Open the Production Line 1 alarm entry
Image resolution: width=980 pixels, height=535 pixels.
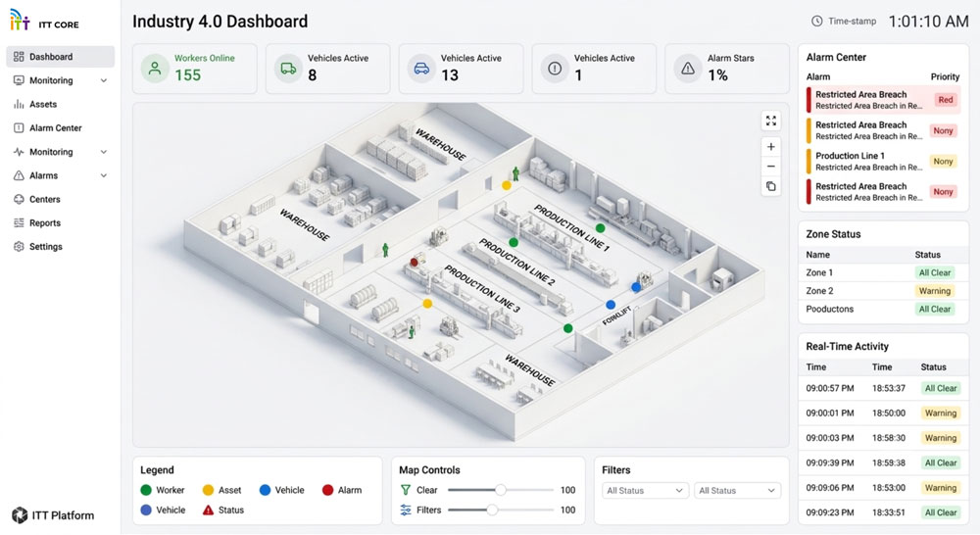tap(884, 162)
